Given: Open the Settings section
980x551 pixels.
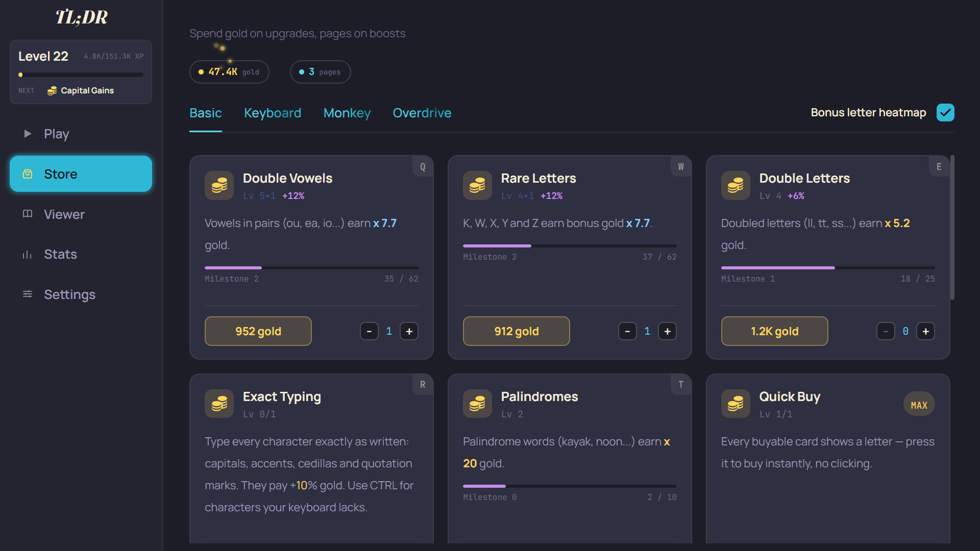Looking at the screenshot, I should pos(81,294).
